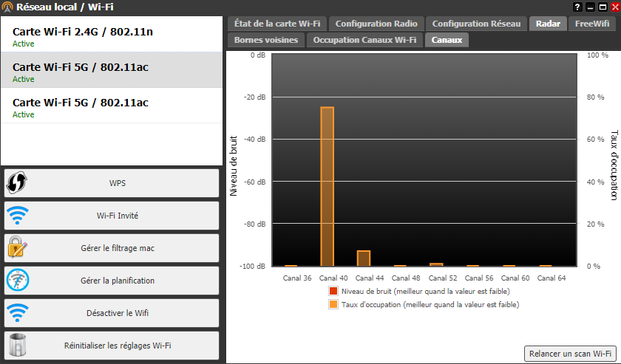Image resolution: width=621 pixels, height=364 pixels.
Task: Click the Réseau local / Wi-Fi window title
Action: point(65,7)
